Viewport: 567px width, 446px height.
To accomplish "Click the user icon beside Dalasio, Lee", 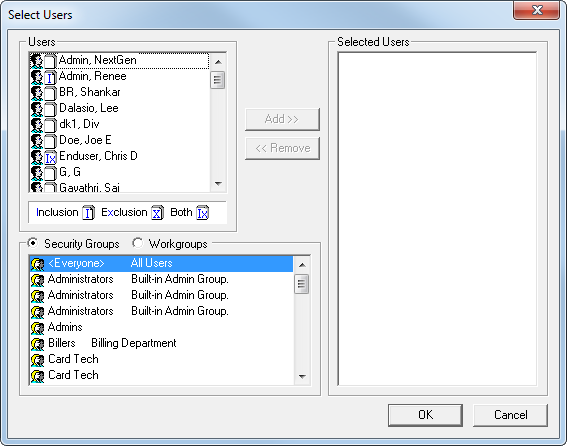I will (x=37, y=109).
